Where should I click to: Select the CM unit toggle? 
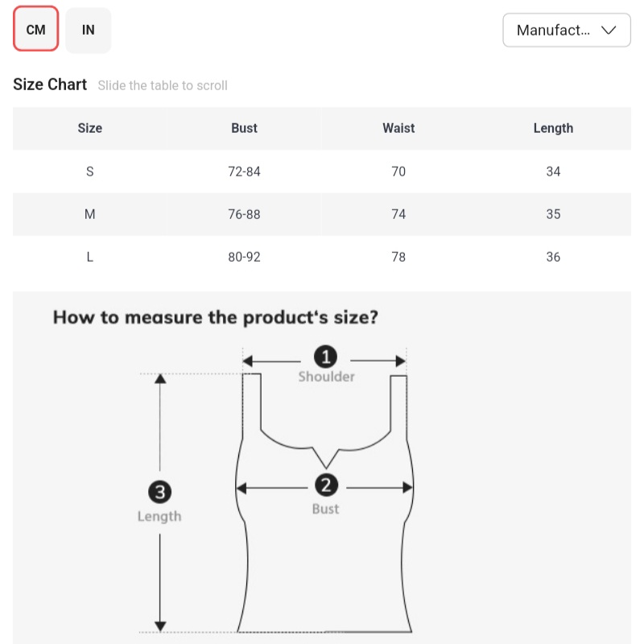click(36, 30)
